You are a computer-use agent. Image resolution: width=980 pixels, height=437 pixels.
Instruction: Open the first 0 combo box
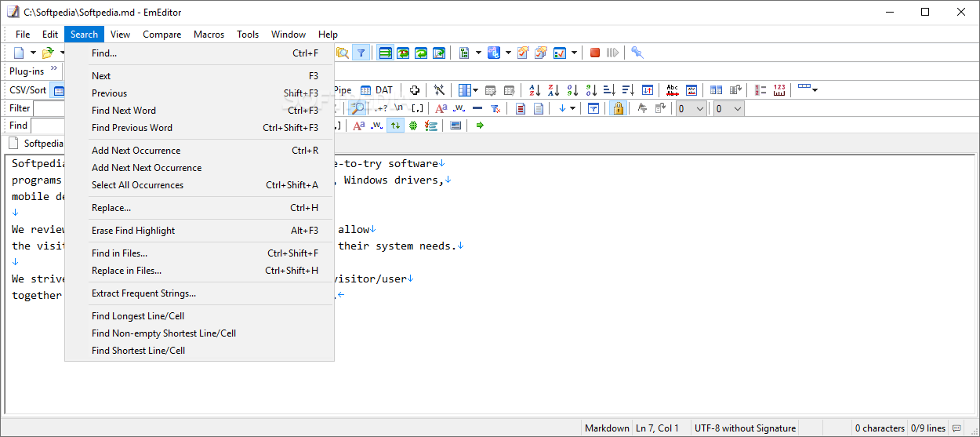click(x=691, y=108)
